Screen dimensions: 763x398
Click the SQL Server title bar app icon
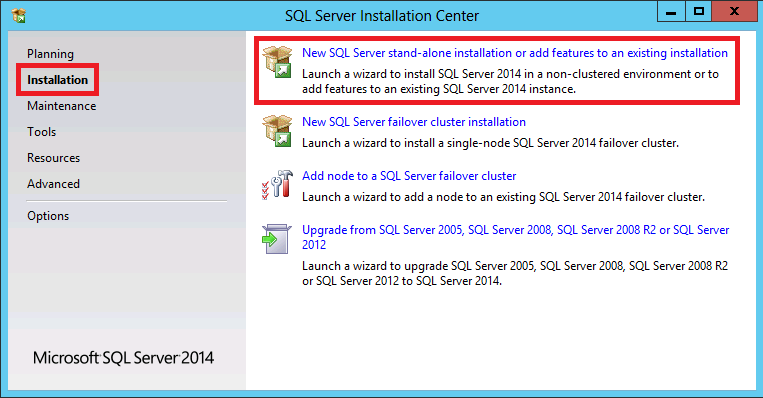pos(18,16)
